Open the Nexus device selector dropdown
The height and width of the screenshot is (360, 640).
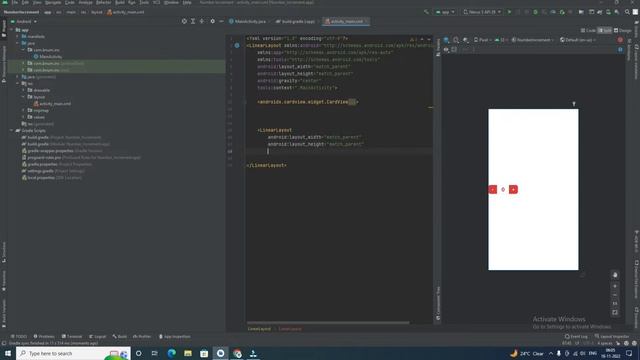click(x=482, y=12)
